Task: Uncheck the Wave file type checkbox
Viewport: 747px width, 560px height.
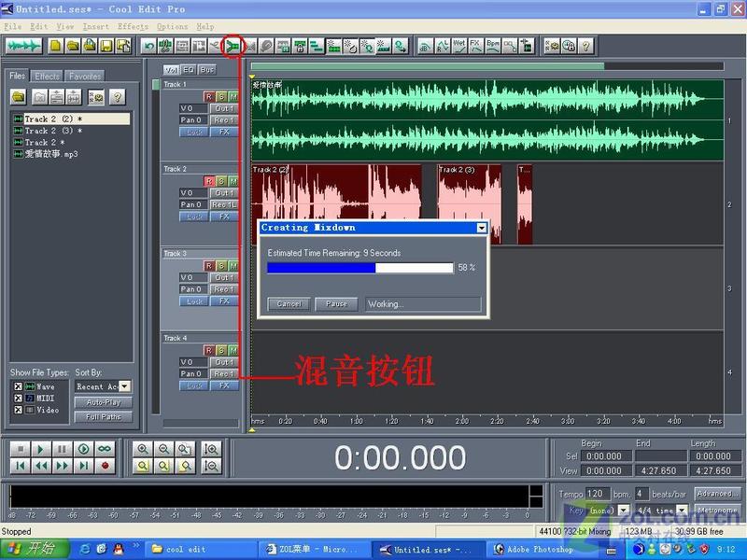Action: pos(18,386)
